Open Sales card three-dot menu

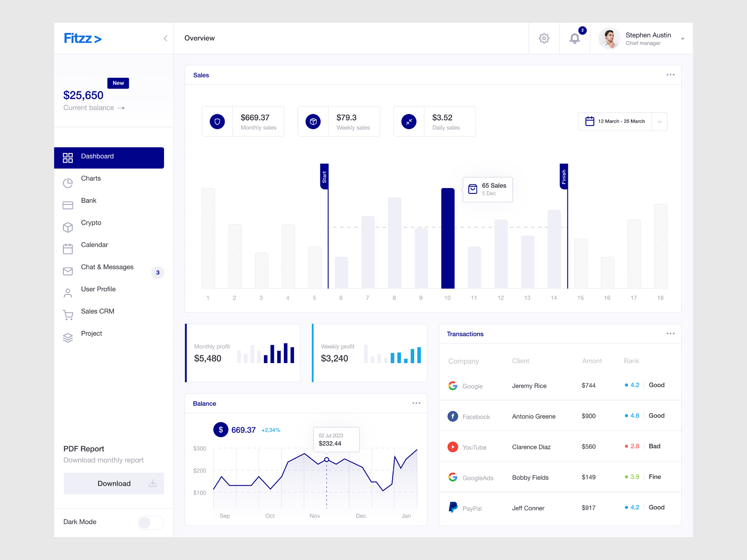point(670,75)
